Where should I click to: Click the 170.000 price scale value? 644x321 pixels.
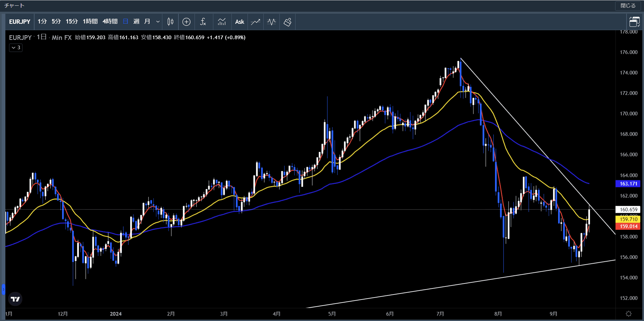(629, 114)
